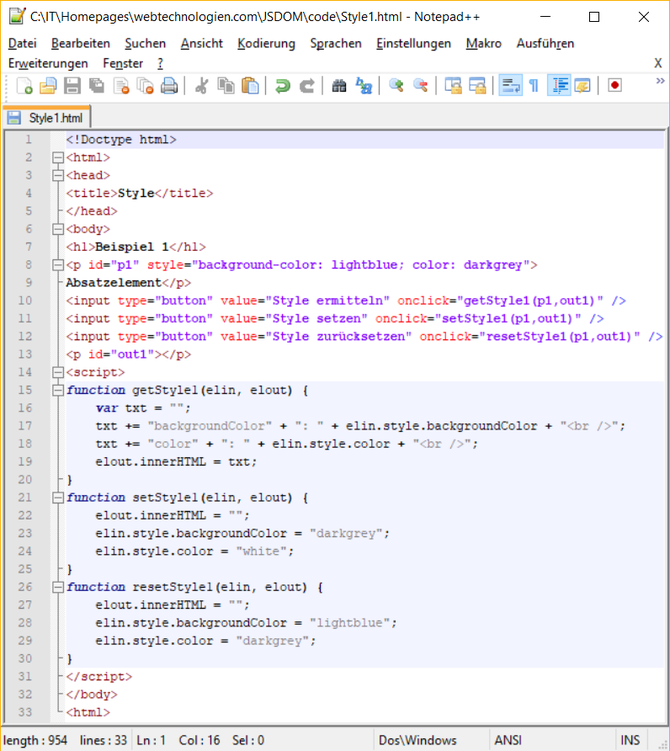The width and height of the screenshot is (670, 751).
Task: Collapse the body fold on line 6
Action: pos(58,229)
